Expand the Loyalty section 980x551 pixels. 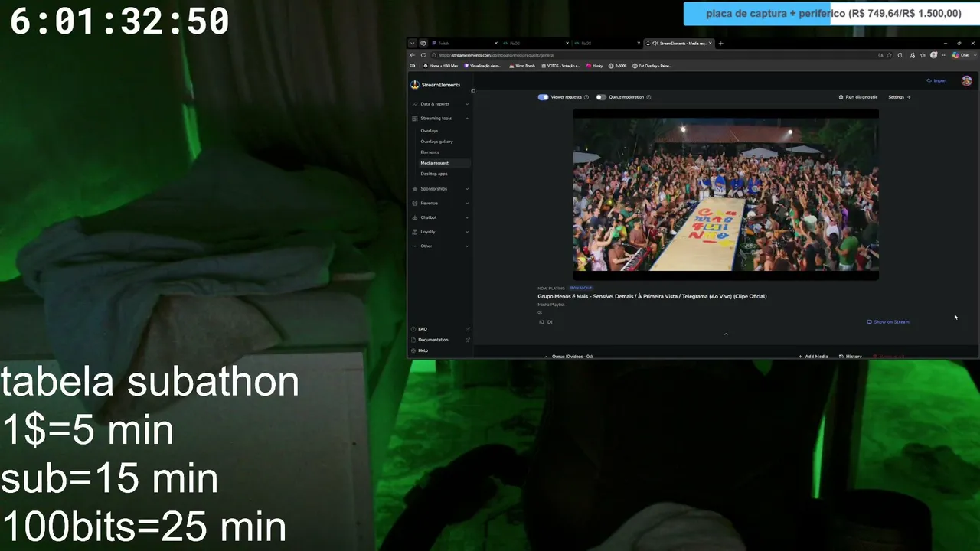440,232
